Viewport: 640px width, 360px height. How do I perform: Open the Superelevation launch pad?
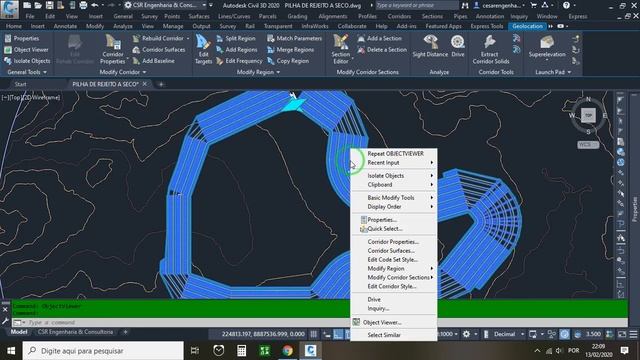[547, 47]
